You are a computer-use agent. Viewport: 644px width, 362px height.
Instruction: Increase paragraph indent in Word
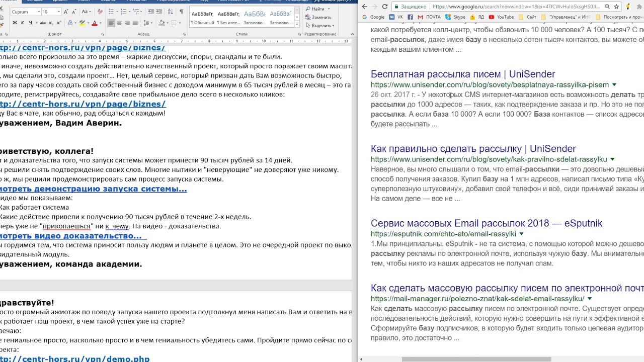159,12
